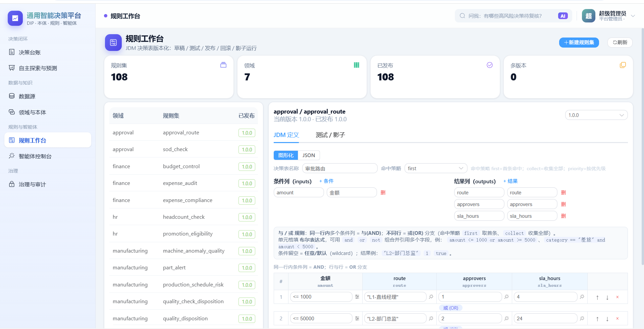Open condition editor icon beside '<= 1000'
This screenshot has height=329, width=644.
357,297
